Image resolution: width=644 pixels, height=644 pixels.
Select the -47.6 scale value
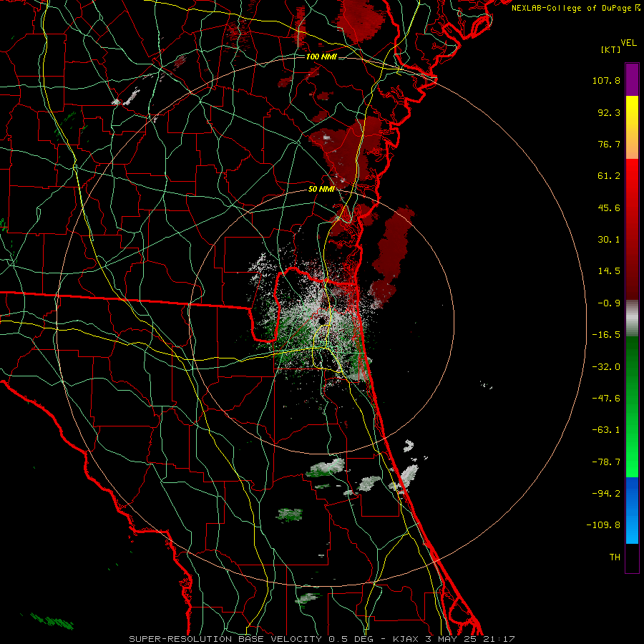pyautogui.click(x=606, y=399)
